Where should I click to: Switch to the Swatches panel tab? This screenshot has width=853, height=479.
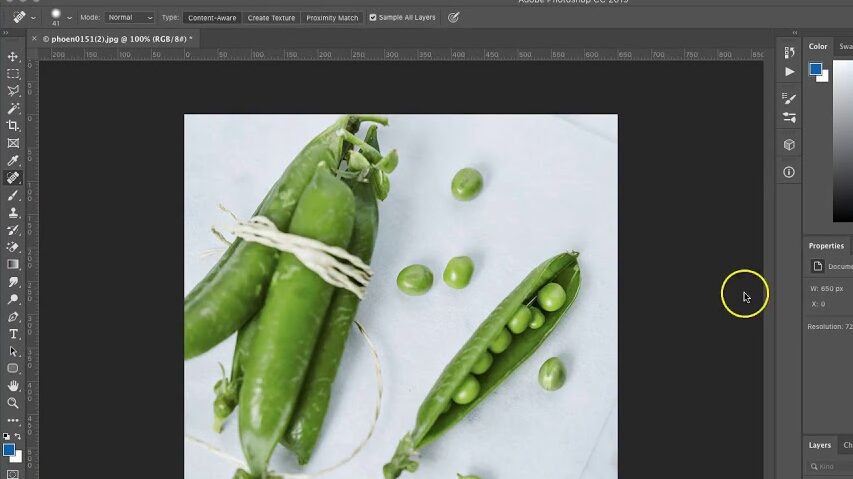(x=845, y=46)
